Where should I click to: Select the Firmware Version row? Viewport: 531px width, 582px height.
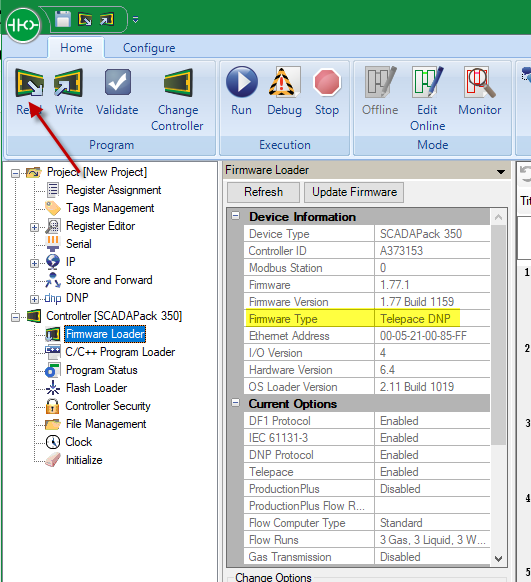[367, 301]
